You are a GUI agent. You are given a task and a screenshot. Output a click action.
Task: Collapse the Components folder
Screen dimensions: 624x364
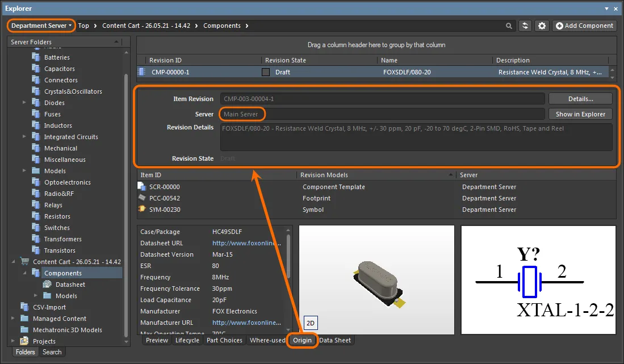24,273
